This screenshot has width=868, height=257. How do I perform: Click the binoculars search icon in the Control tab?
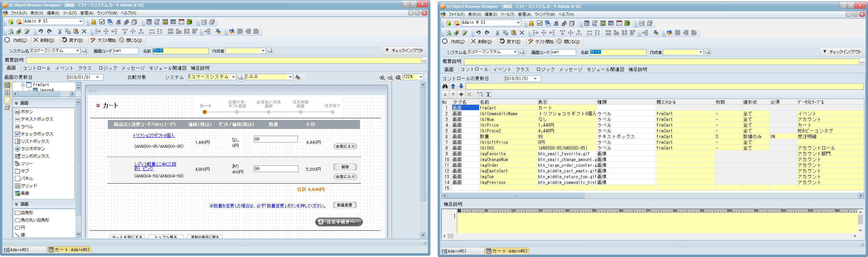[445, 86]
